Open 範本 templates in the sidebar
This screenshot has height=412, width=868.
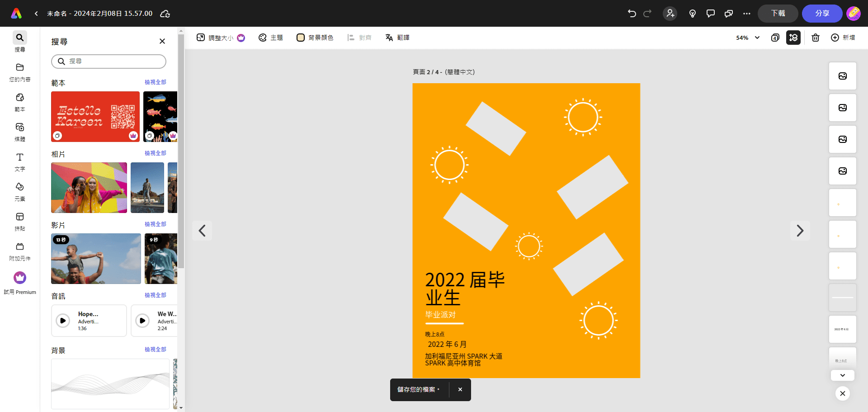(x=20, y=102)
